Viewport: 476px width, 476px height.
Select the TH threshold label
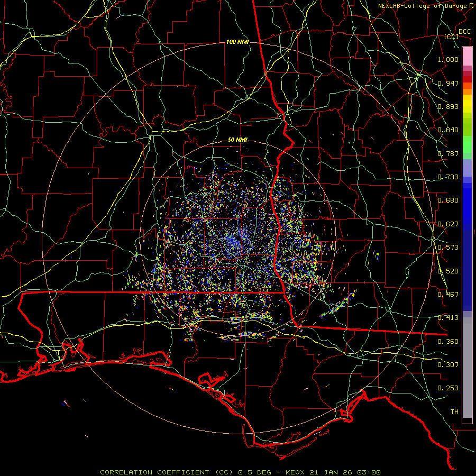454,412
